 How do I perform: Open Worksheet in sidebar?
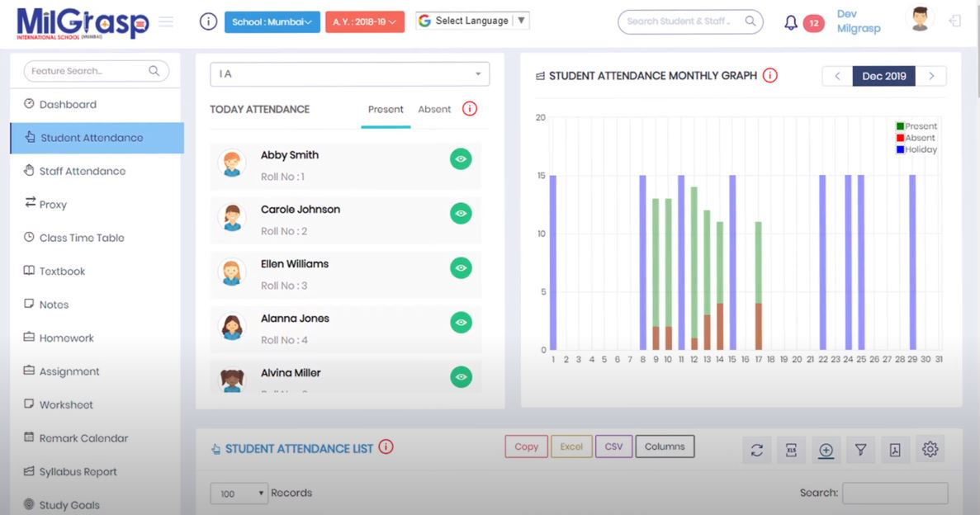click(x=95, y=405)
